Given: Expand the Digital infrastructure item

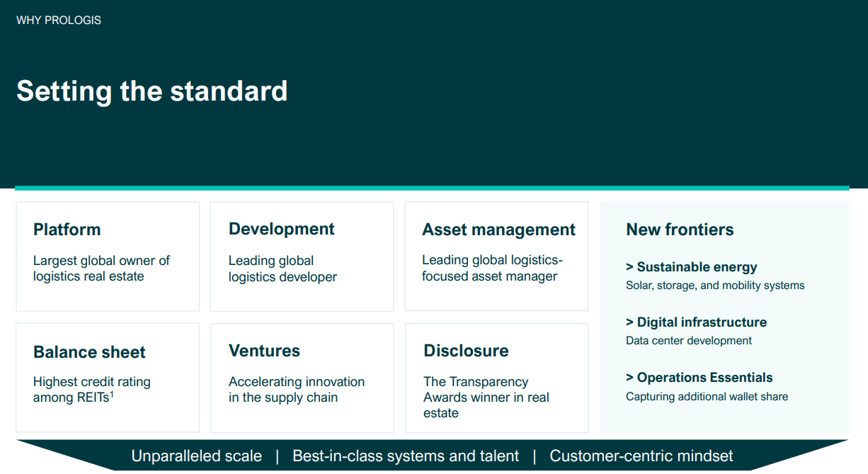Looking at the screenshot, I should [x=696, y=322].
